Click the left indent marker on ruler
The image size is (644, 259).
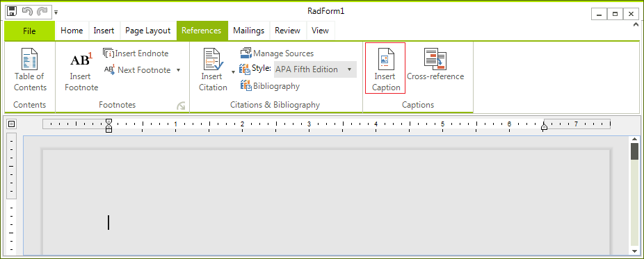[x=108, y=126]
